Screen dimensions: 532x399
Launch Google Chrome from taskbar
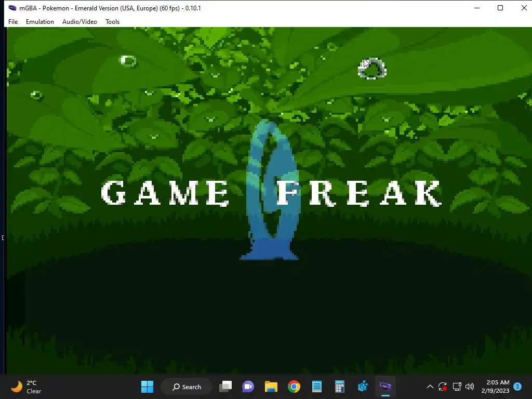(x=294, y=387)
